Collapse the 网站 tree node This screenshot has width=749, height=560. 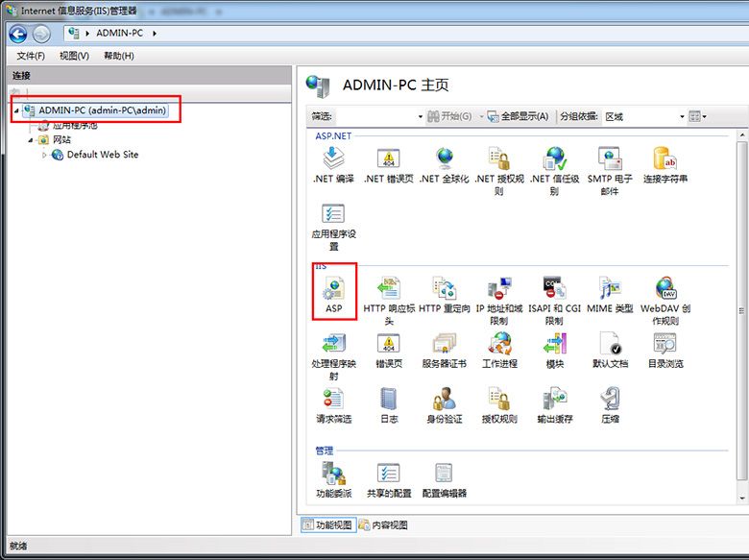[x=31, y=140]
